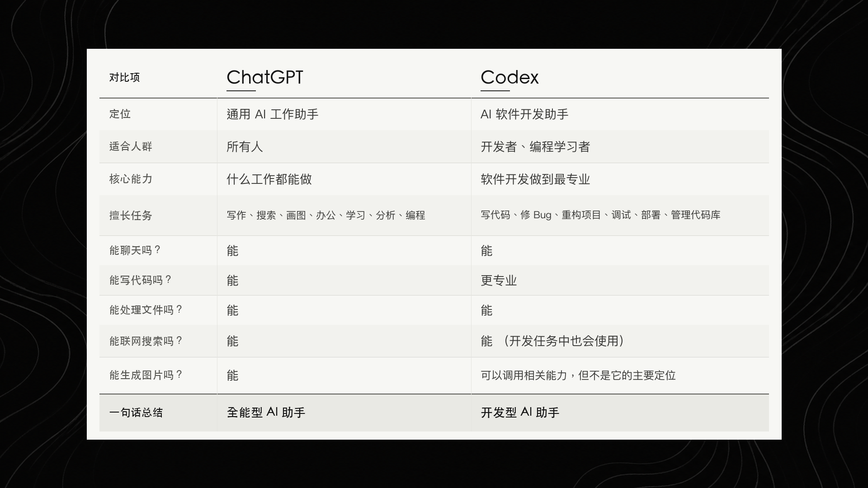Select the AI 软件开发助手 cell

pyautogui.click(x=524, y=114)
